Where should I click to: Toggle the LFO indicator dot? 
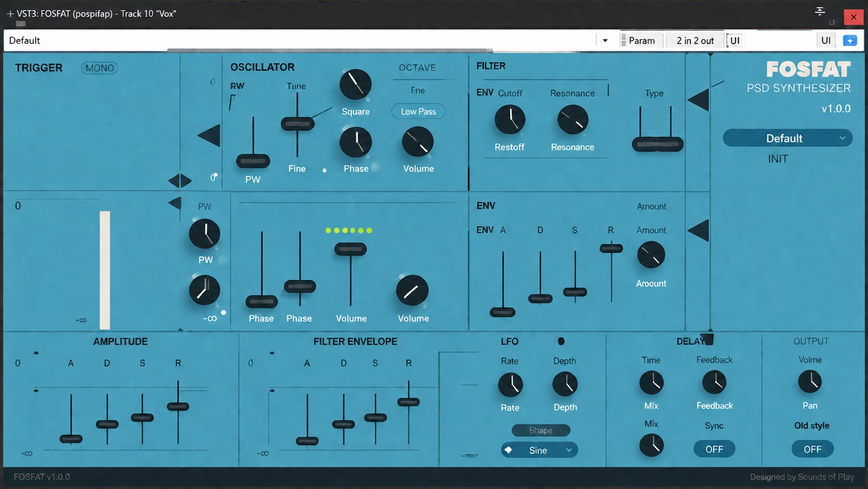(x=561, y=341)
